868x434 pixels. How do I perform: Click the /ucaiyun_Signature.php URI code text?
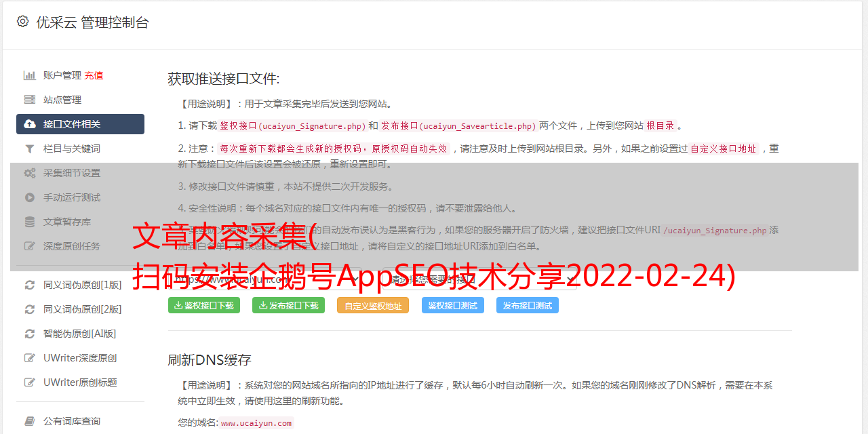pos(715,231)
